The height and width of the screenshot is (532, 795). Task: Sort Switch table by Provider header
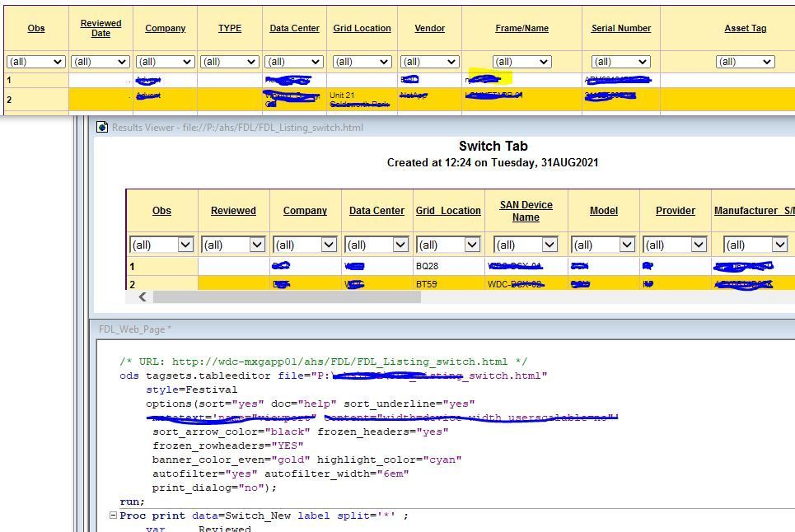pos(675,211)
